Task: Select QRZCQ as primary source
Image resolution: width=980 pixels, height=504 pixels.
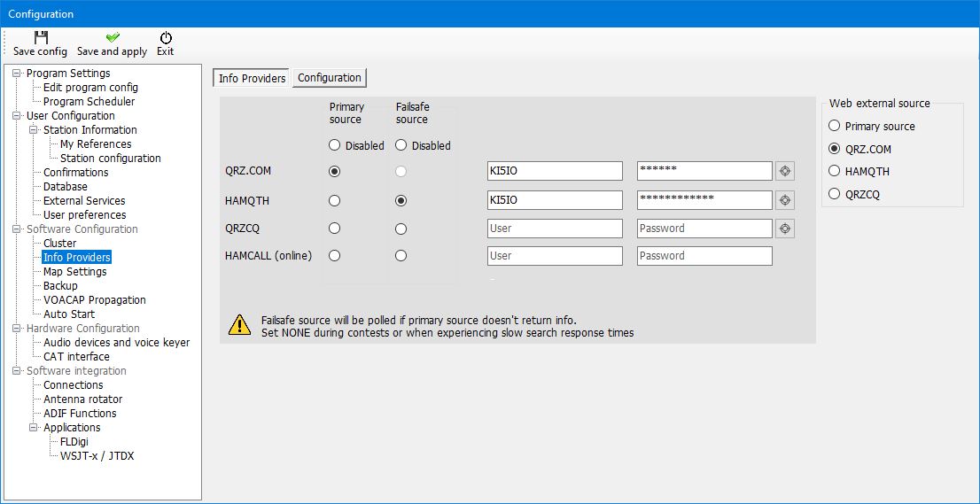Action: coord(334,229)
